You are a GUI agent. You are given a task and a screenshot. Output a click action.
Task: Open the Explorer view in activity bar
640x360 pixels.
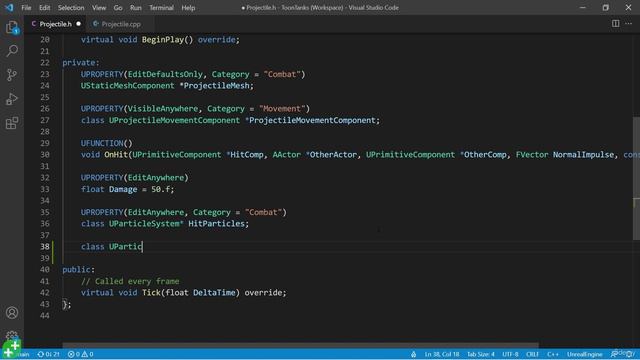point(12,28)
